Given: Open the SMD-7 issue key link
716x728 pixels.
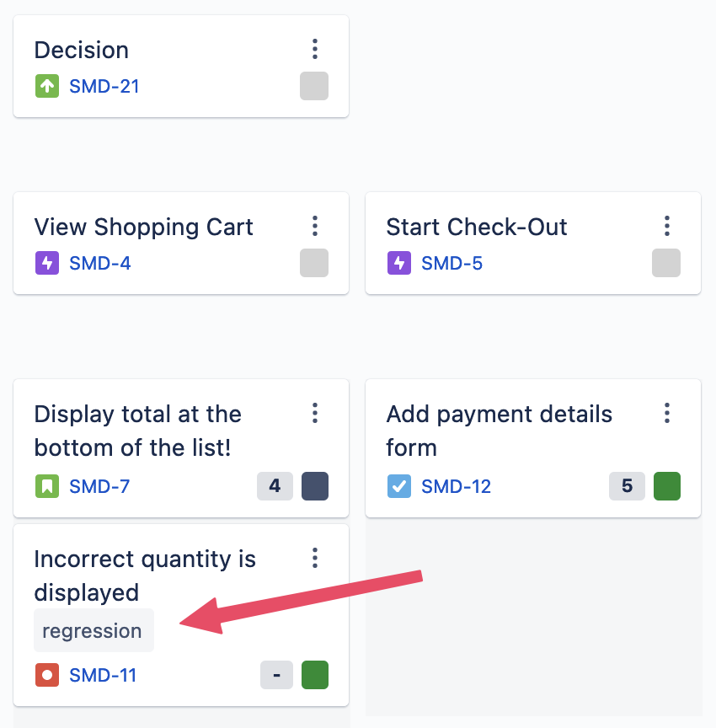Looking at the screenshot, I should coord(99,486).
